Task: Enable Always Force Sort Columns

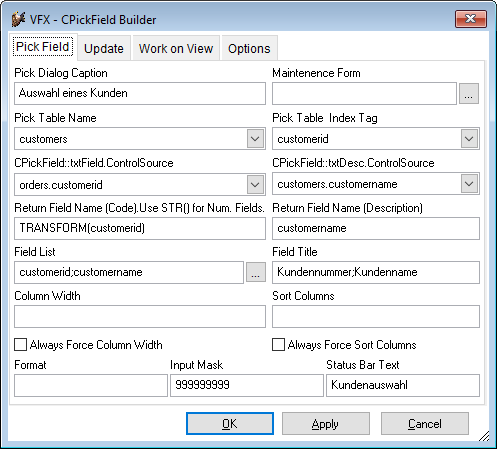Action: click(x=278, y=345)
